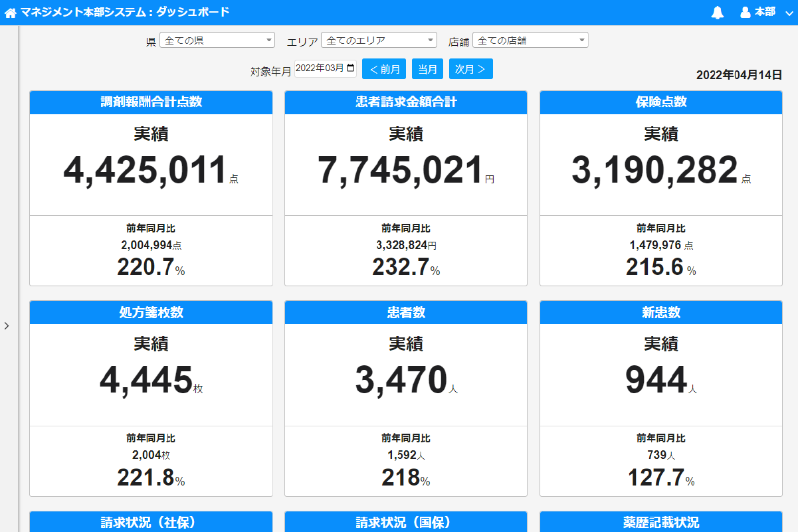798x532 pixels.
Task: Click the home icon in the header
Action: click(11, 13)
